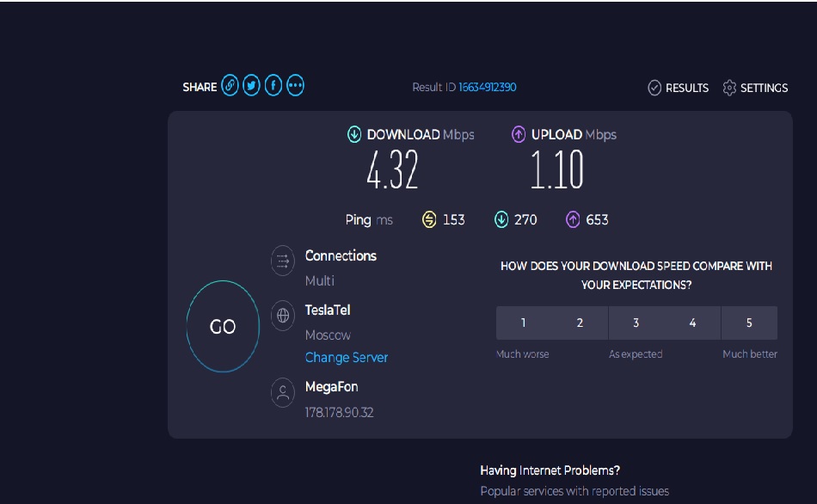Click the idle ping latency icon
Image resolution: width=817 pixels, height=504 pixels.
tap(429, 220)
